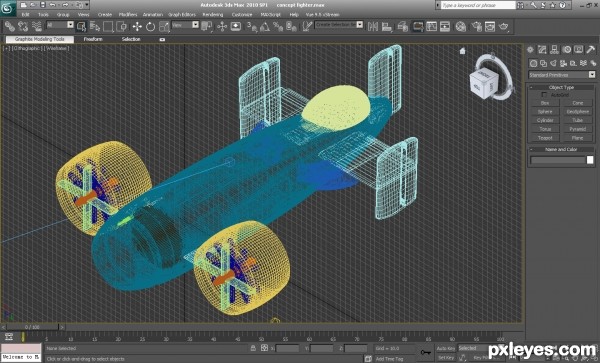
Task: Switch to the Freeform ribbon tab
Action: click(93, 39)
